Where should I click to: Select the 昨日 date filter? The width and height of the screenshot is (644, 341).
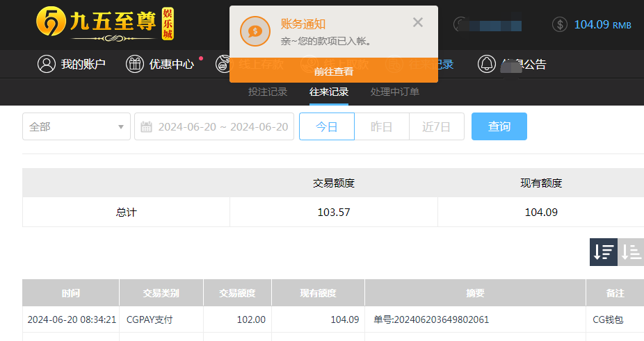pos(382,126)
